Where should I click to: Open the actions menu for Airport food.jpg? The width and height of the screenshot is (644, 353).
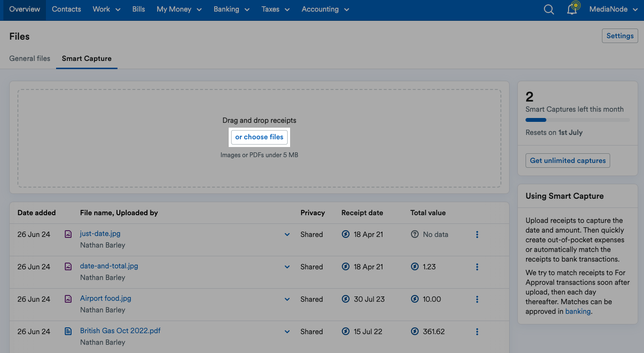click(477, 299)
